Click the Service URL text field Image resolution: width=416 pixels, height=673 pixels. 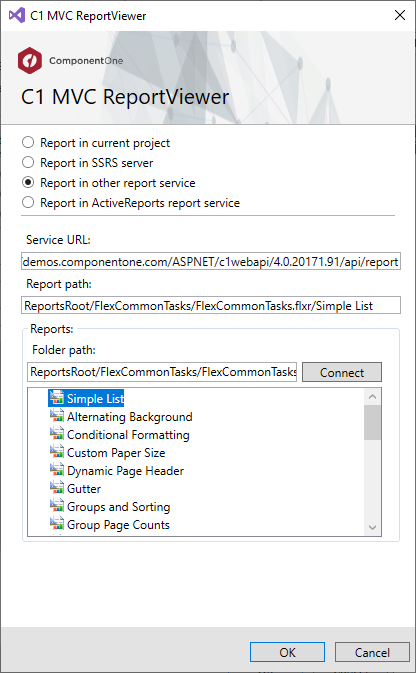click(x=211, y=261)
